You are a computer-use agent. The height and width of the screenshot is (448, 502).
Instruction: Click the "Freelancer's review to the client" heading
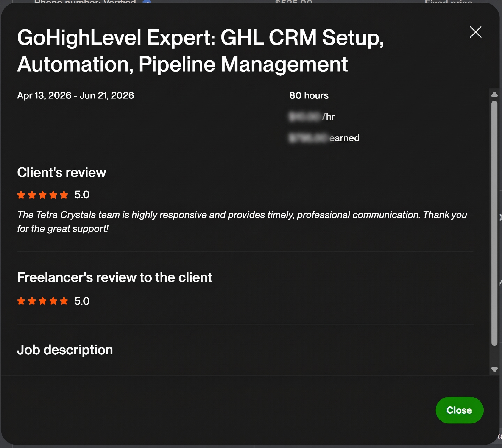(x=115, y=277)
